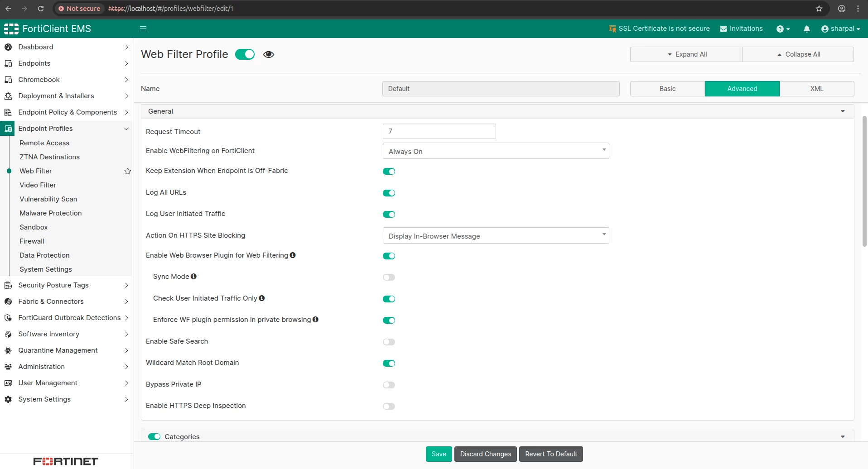The width and height of the screenshot is (868, 469).
Task: Open Remote Access profile menu item
Action: [x=44, y=143]
